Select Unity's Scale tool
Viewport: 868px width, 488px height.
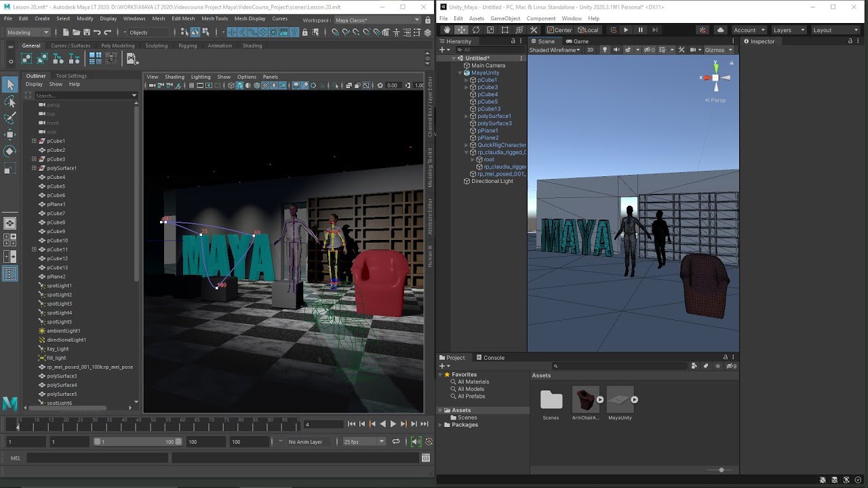[490, 30]
